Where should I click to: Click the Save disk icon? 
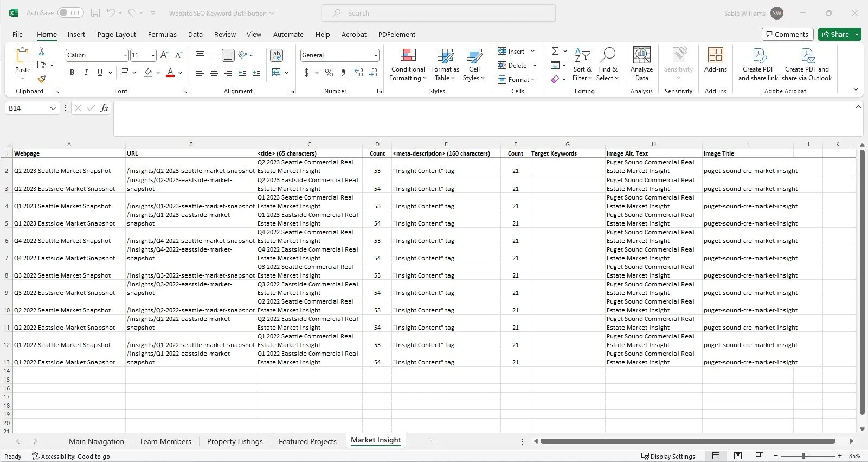coord(95,13)
